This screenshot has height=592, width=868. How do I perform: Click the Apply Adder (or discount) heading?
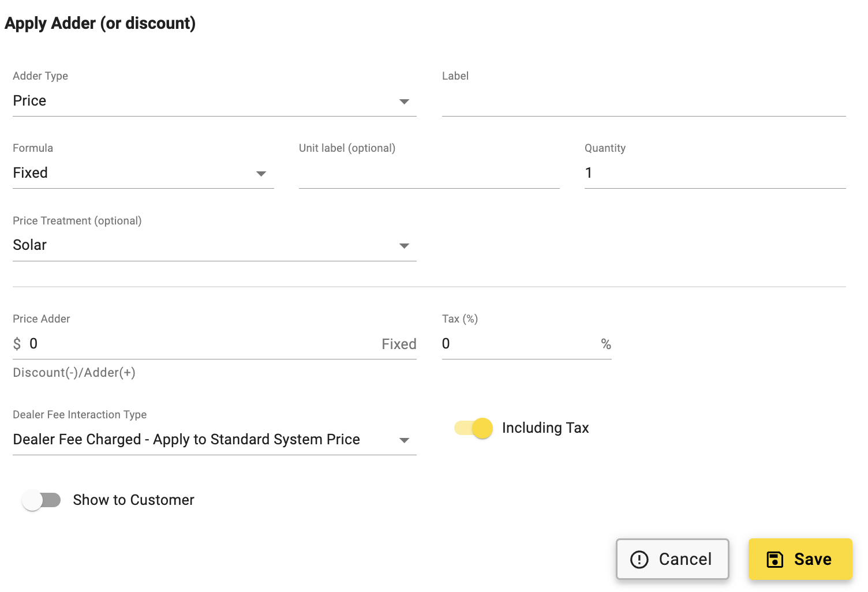(100, 23)
